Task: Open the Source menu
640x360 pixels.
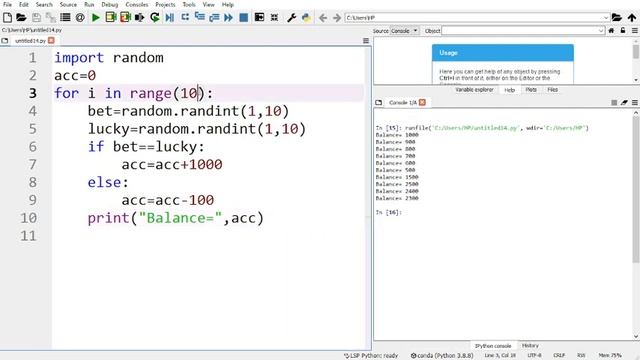Action: 68,4
